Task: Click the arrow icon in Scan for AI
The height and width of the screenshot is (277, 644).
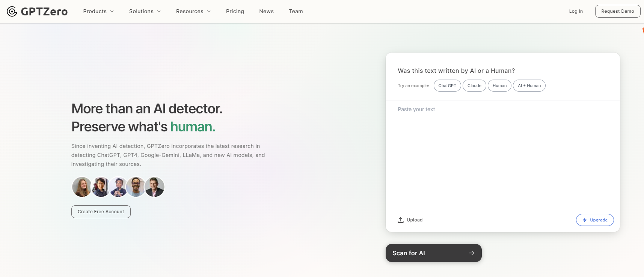Action: tap(472, 253)
